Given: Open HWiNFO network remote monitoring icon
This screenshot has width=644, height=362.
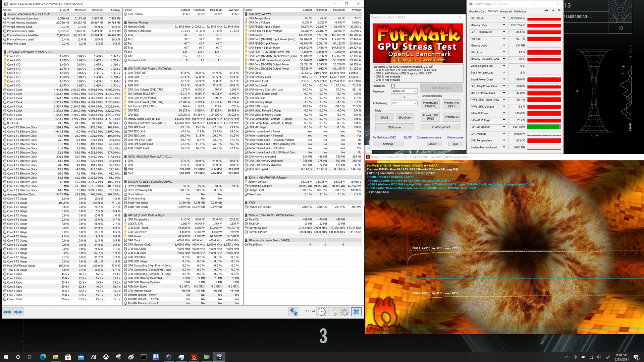Looking at the screenshot, I should click(293, 312).
